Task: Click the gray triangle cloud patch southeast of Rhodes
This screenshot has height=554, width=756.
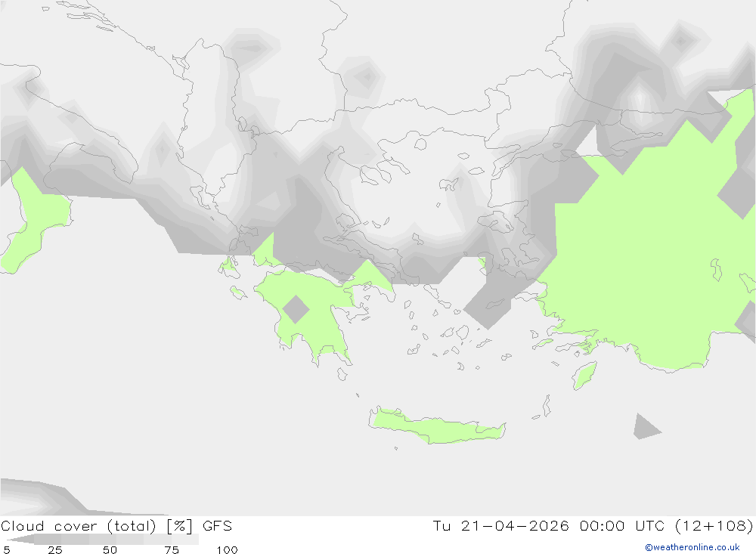Action: point(646,427)
